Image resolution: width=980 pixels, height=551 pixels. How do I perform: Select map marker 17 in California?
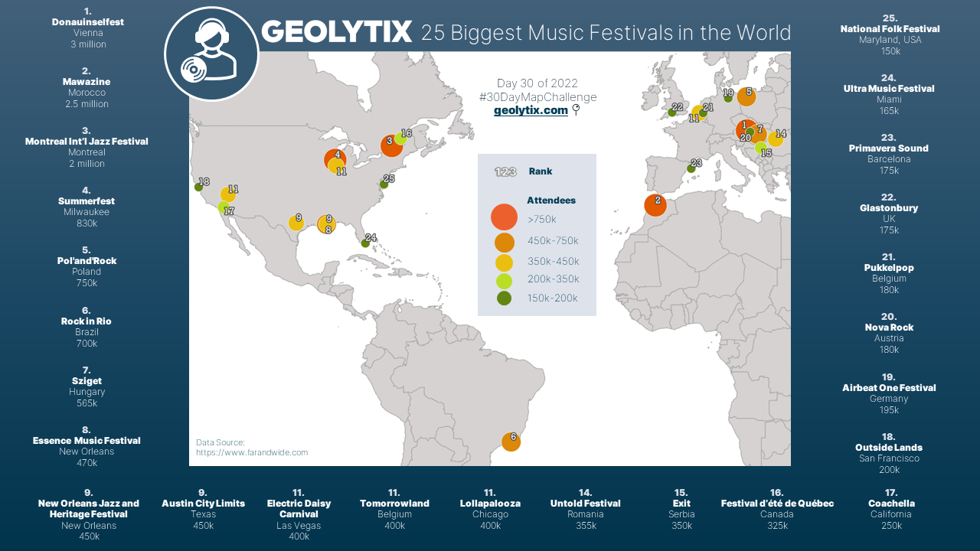click(x=224, y=207)
